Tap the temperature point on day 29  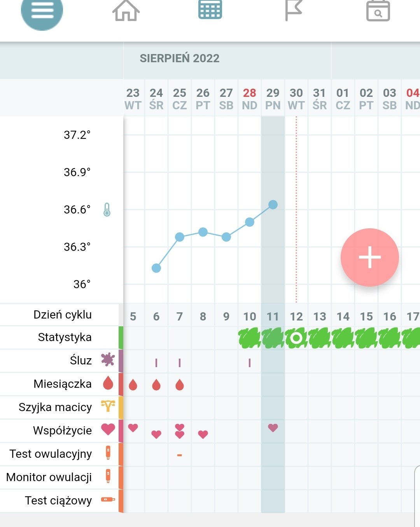(273, 205)
